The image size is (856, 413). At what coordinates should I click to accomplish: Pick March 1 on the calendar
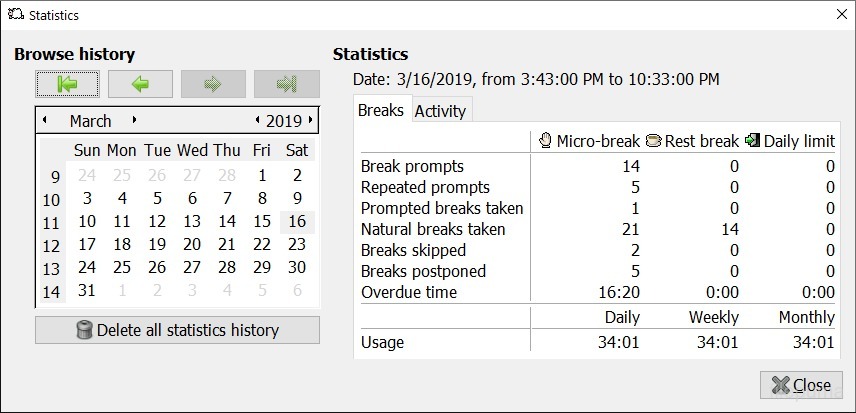coord(262,176)
